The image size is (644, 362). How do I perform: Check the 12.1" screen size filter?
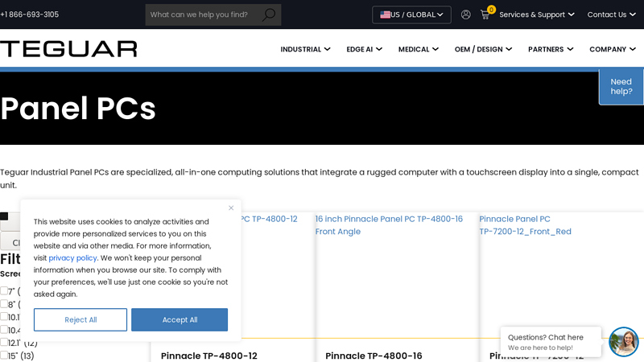pyautogui.click(x=4, y=343)
